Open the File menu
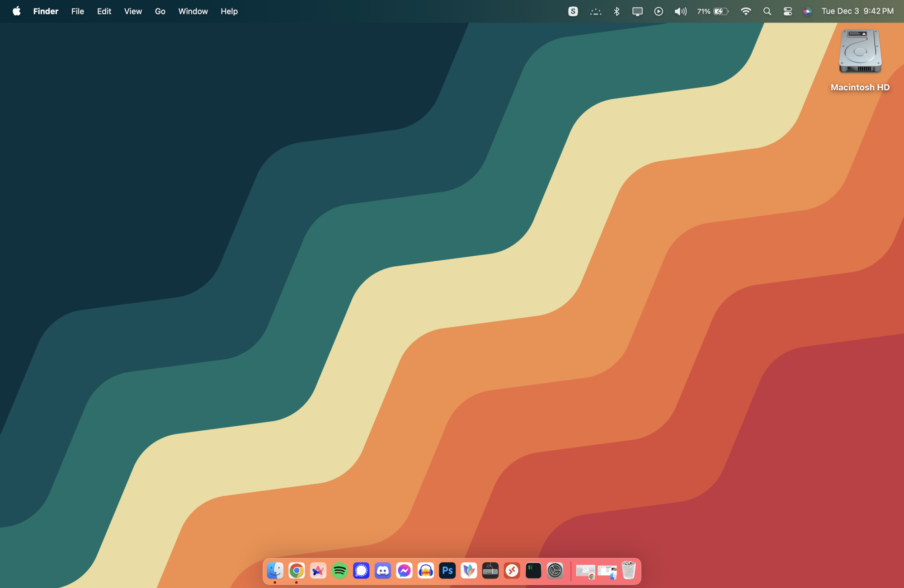 [x=78, y=11]
